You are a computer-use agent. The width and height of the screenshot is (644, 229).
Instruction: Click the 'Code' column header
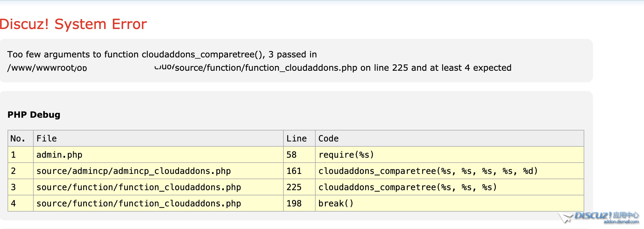click(328, 139)
